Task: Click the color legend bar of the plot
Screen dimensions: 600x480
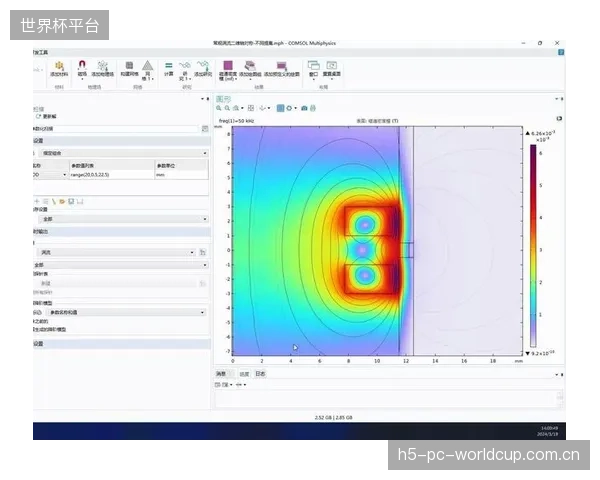Action: tap(533, 245)
